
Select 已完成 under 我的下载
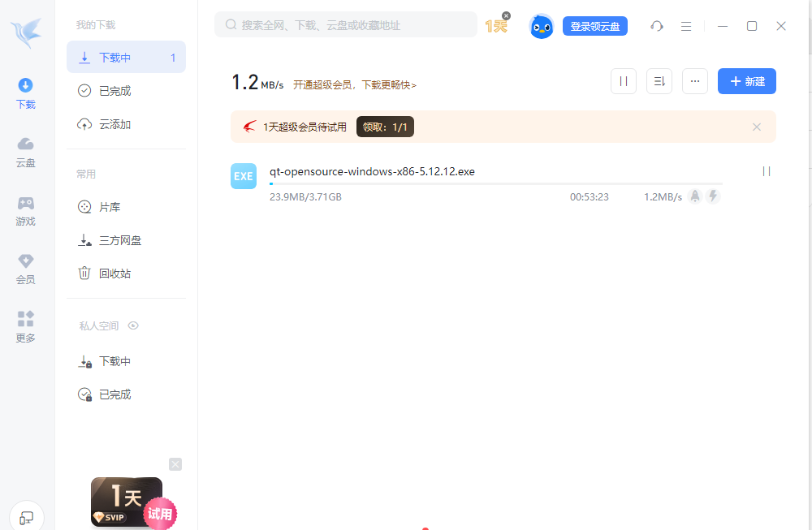tap(127, 91)
